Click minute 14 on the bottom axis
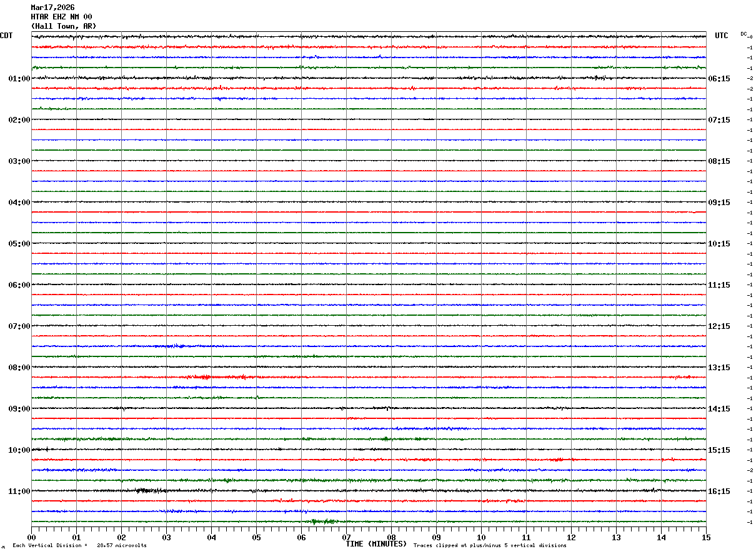Image resolution: width=756 pixels, height=554 pixels. pyautogui.click(x=661, y=537)
